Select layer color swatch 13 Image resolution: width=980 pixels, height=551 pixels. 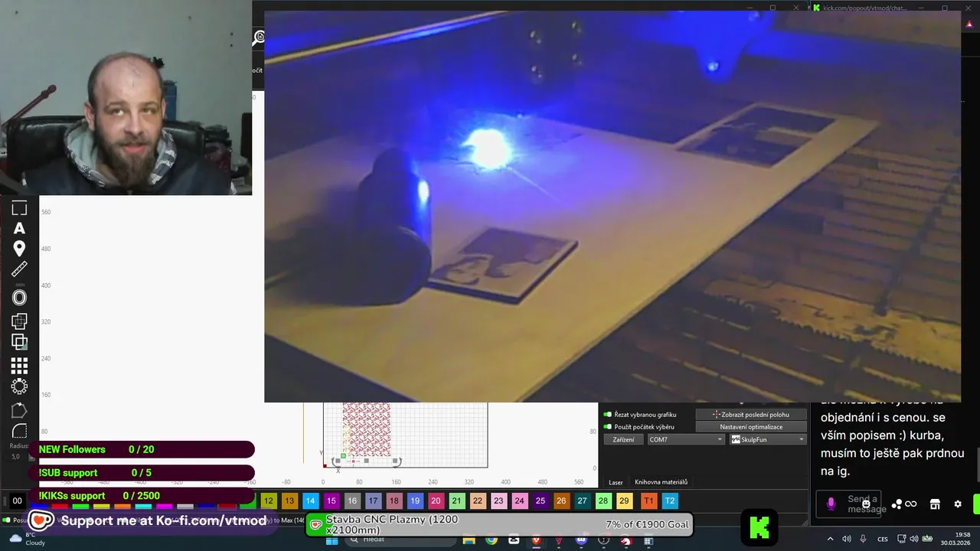point(289,501)
